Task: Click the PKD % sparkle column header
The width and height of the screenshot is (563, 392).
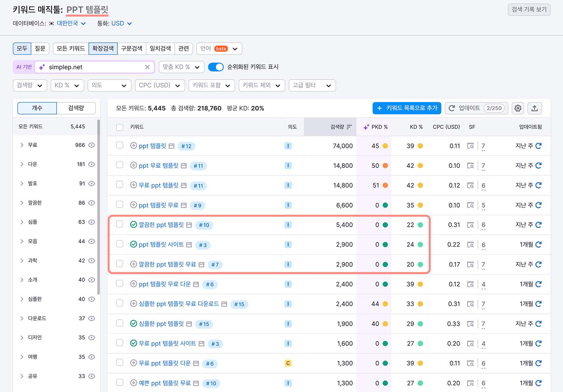Action: [x=375, y=127]
